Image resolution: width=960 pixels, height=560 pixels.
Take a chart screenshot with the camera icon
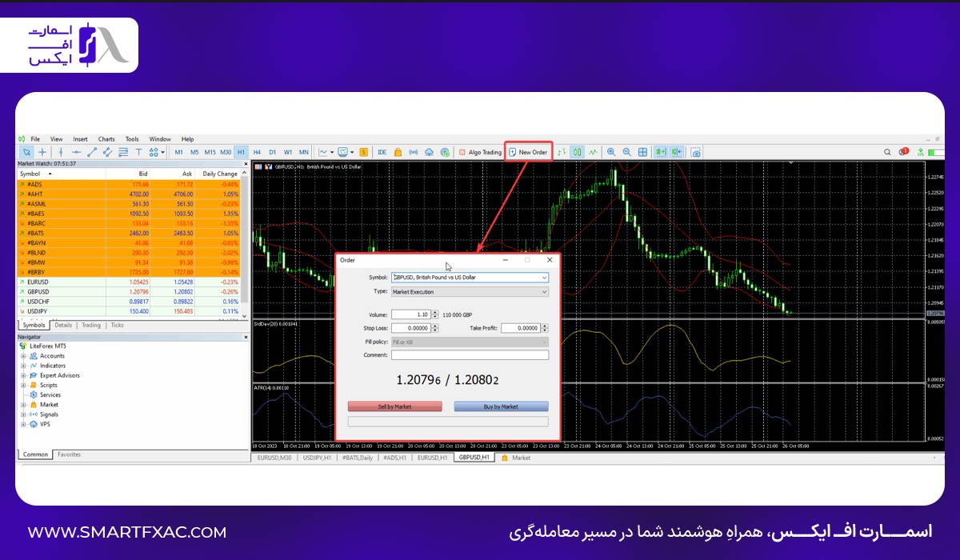(696, 152)
